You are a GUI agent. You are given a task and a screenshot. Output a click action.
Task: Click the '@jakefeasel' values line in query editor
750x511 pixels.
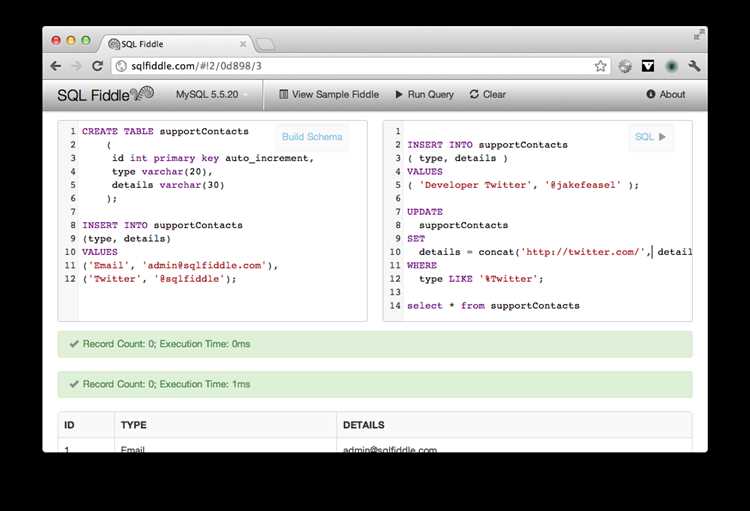coord(523,185)
